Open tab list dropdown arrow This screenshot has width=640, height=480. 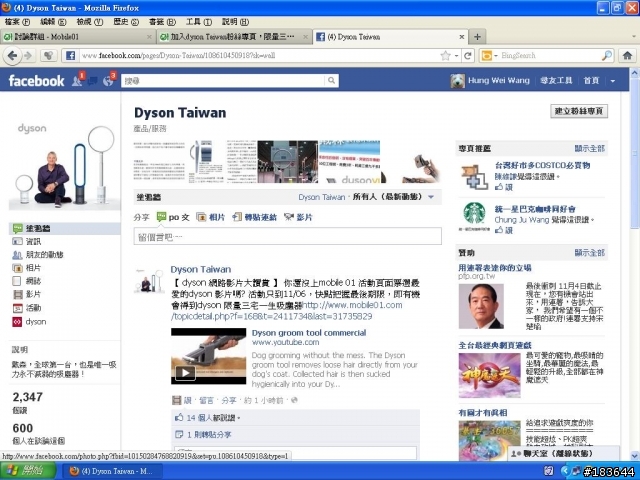click(634, 37)
